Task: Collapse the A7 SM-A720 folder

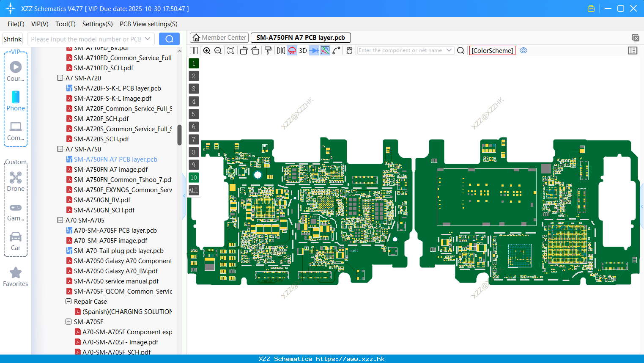Action: [x=60, y=78]
